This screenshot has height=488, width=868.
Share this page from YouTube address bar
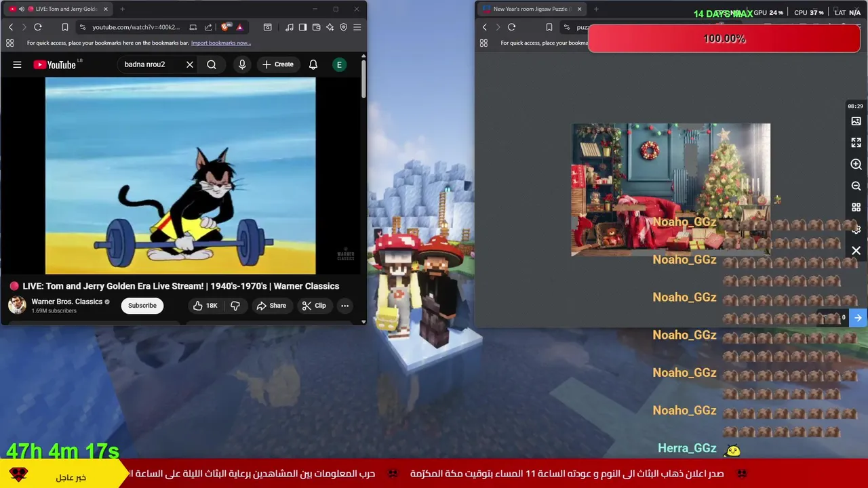(208, 27)
